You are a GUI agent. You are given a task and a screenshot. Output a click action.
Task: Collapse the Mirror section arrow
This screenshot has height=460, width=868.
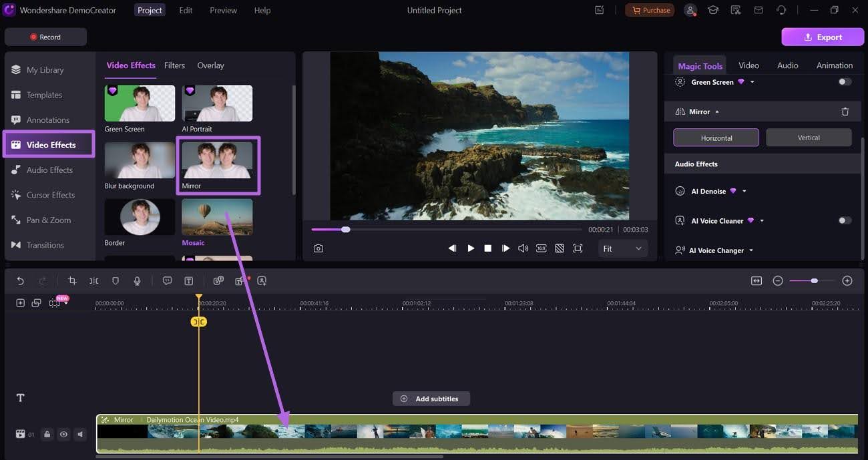pos(717,111)
